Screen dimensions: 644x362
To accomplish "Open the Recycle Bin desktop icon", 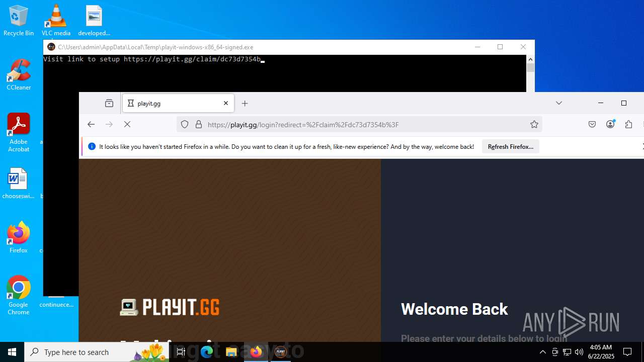I will tap(19, 21).
